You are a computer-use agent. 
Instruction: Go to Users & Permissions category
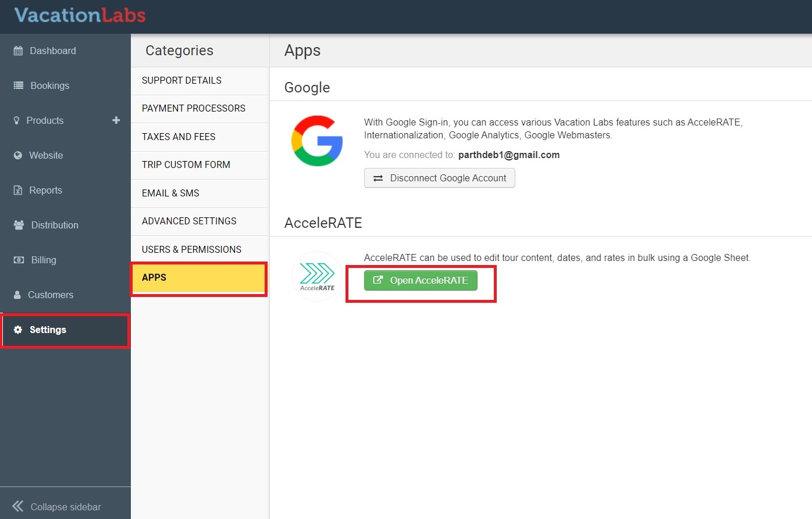191,250
